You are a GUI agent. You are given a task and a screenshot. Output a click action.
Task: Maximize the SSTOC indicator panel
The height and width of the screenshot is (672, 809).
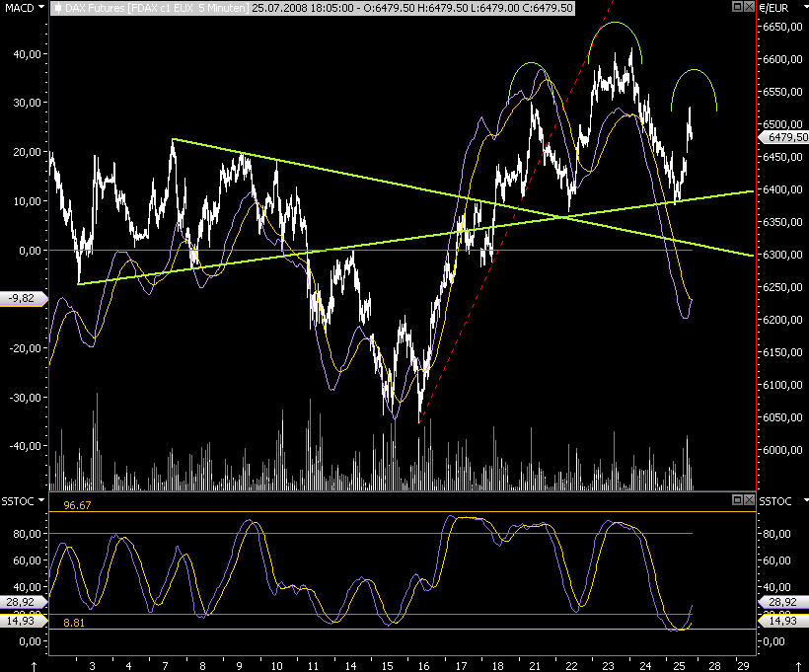pos(738,499)
